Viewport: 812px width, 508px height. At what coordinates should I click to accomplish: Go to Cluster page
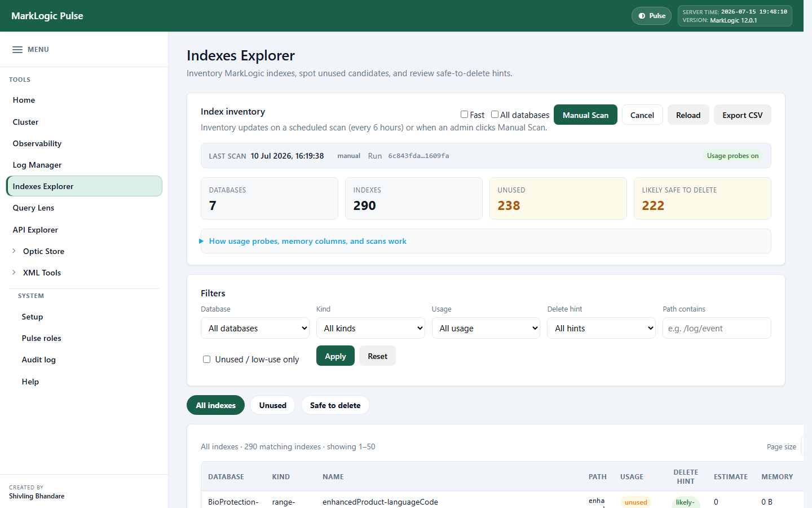[x=84, y=122]
